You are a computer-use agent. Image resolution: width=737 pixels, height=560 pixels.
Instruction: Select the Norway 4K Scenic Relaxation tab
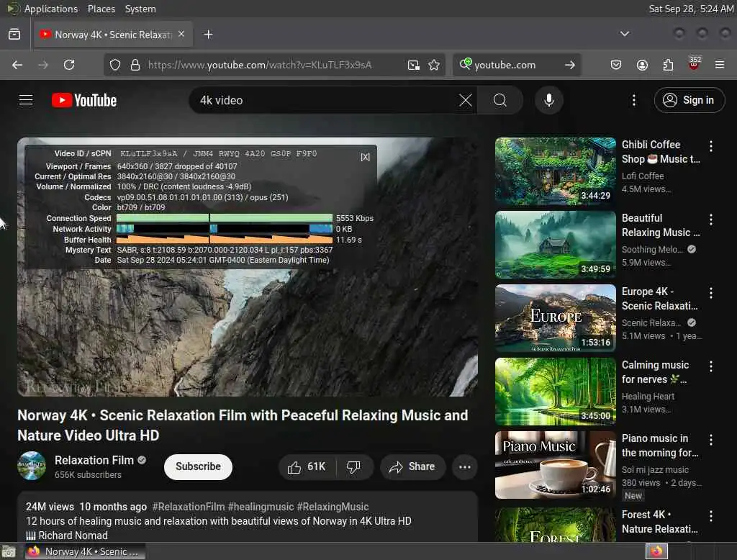point(113,35)
